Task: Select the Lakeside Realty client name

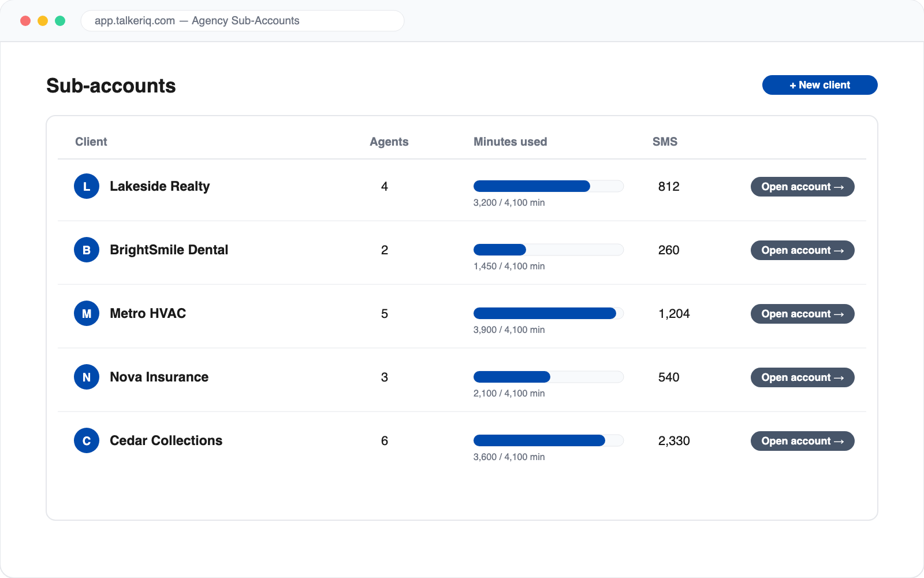Action: pos(160,186)
